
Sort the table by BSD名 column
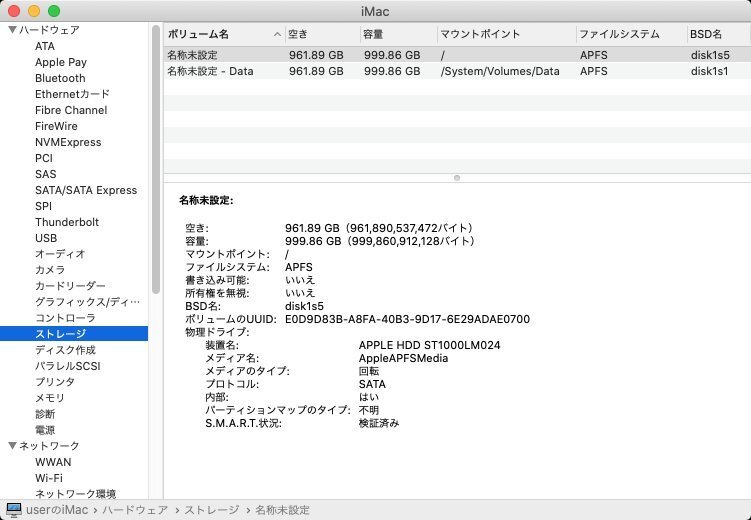[717, 34]
